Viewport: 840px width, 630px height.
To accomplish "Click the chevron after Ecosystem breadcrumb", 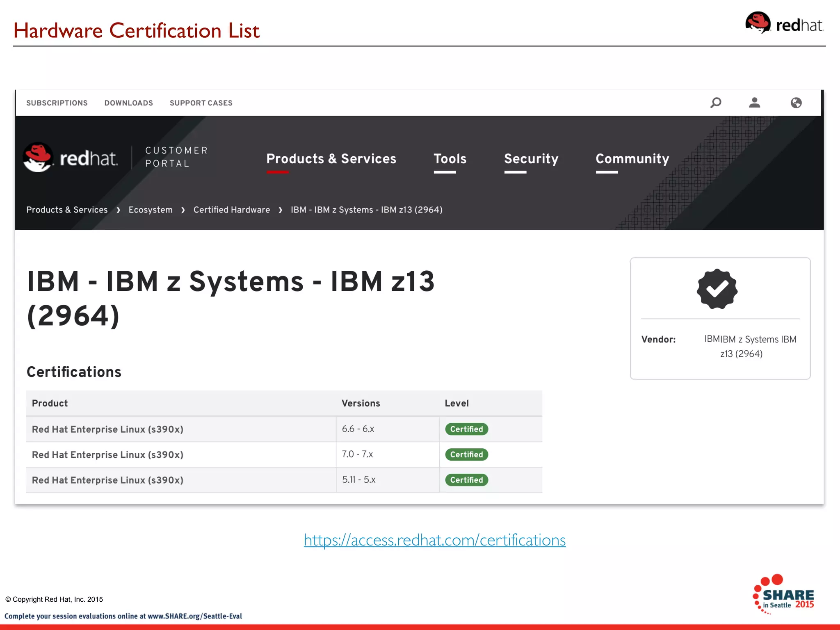I will click(x=183, y=210).
